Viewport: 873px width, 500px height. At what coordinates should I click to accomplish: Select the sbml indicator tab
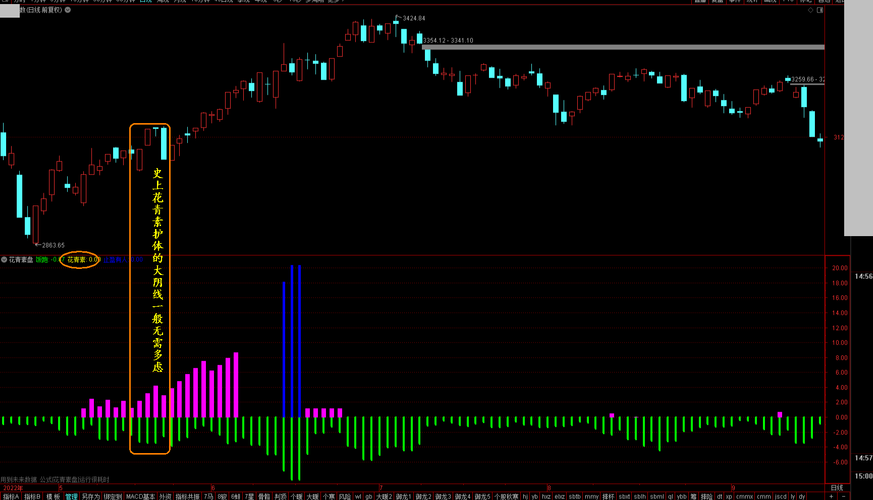click(x=657, y=496)
